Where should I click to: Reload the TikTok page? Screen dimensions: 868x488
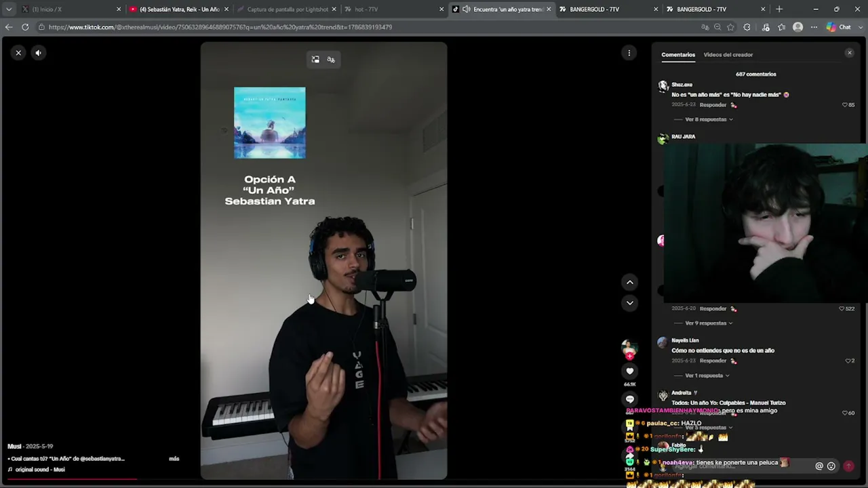pos(25,27)
